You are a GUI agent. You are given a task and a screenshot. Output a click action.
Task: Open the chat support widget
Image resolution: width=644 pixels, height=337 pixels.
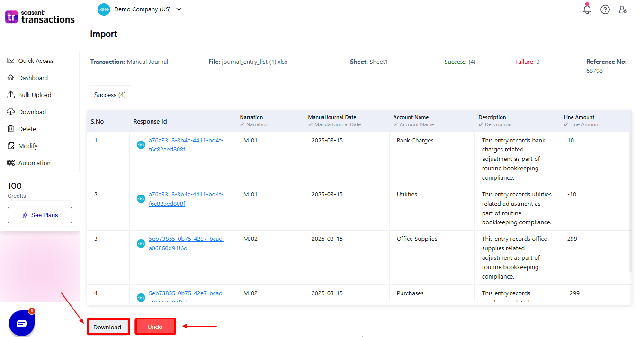click(22, 322)
